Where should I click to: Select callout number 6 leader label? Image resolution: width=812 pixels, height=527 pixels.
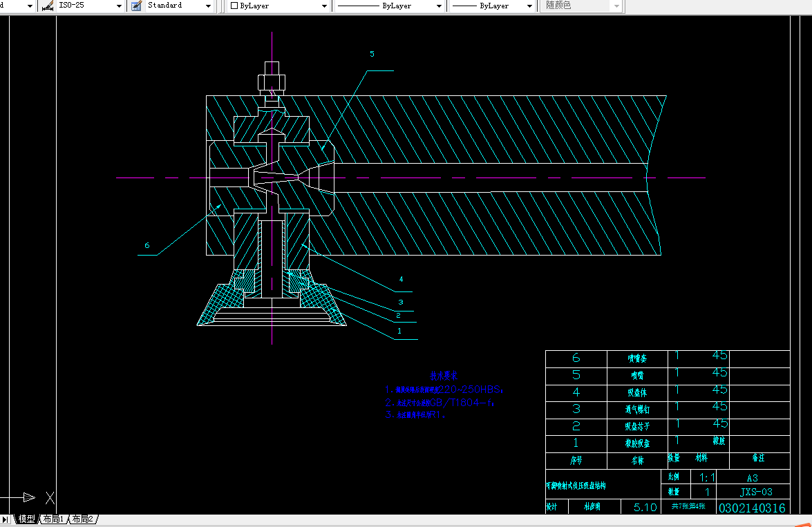pos(147,245)
